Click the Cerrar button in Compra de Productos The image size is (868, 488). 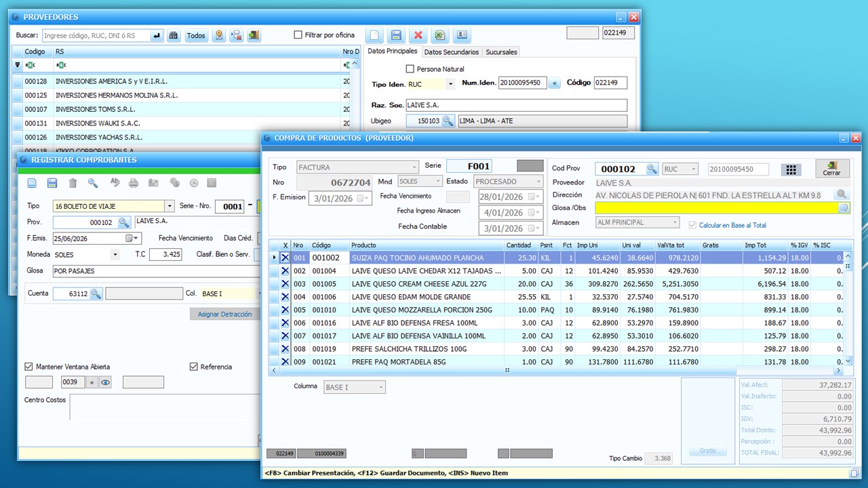pos(832,168)
